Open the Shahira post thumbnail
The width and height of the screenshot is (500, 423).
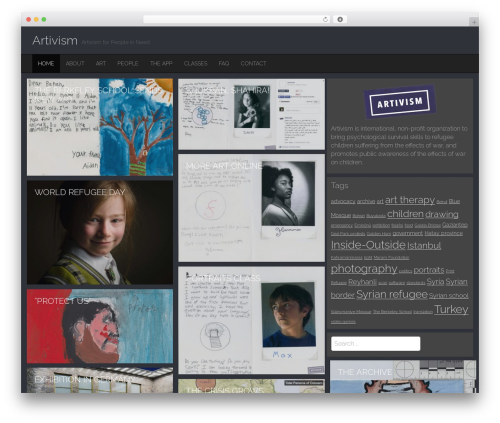click(x=251, y=114)
